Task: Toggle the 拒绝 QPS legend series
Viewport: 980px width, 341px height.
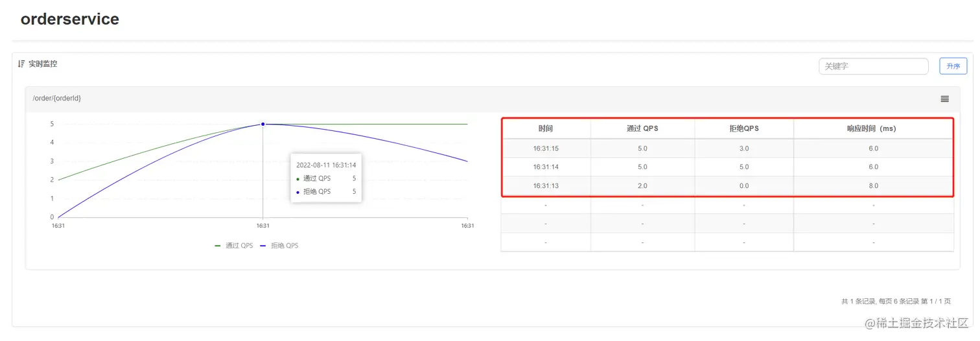Action: [279, 246]
